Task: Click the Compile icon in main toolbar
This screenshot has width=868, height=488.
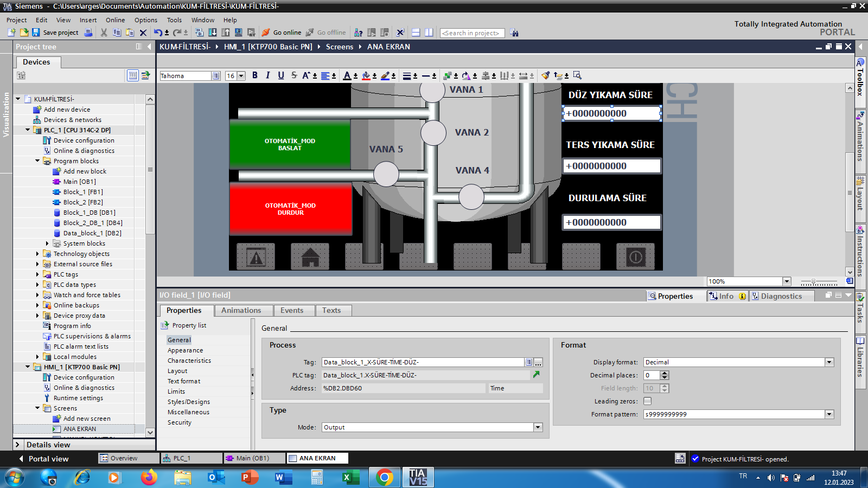Action: click(199, 33)
